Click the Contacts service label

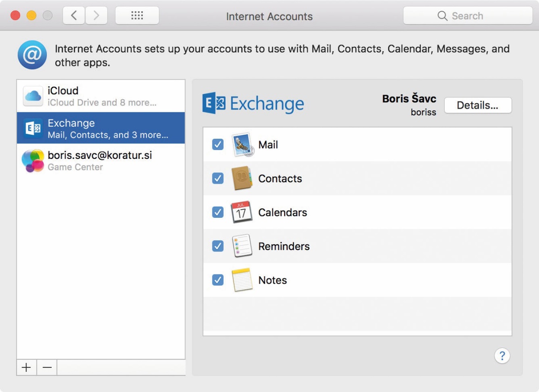[x=280, y=178]
